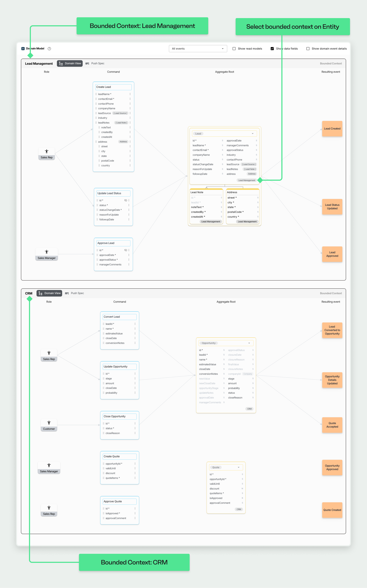
Task: Toggle hidden eye icon on Approve Lead id
Action: pyautogui.click(x=126, y=250)
